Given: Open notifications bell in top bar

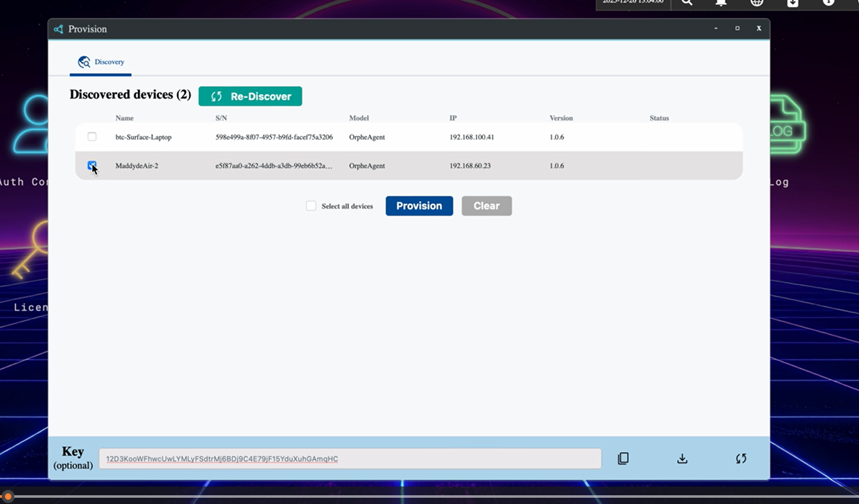Looking at the screenshot, I should click(721, 3).
